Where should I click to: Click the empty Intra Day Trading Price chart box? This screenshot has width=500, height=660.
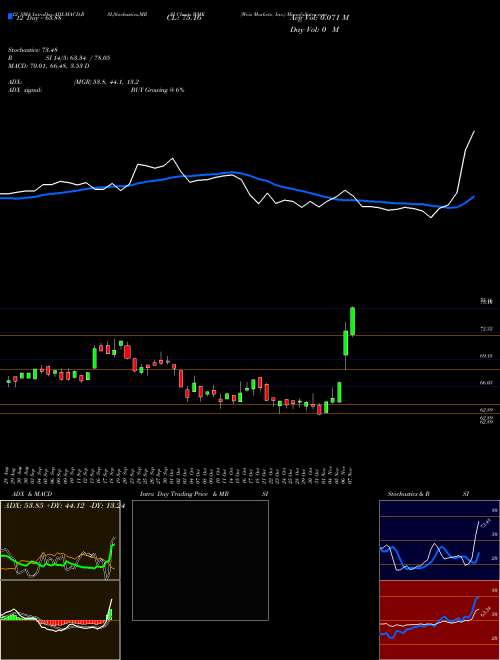[x=200, y=560]
